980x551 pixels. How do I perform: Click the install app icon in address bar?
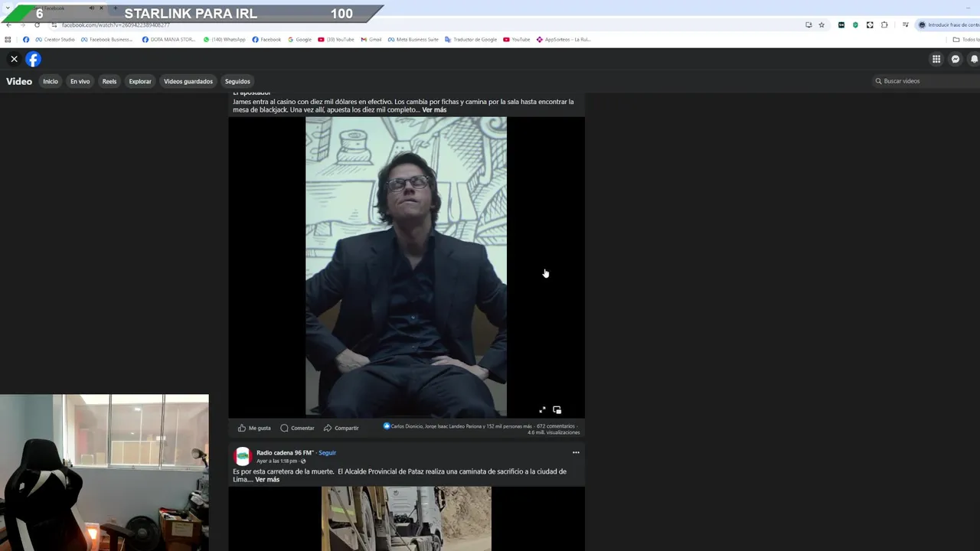(808, 25)
